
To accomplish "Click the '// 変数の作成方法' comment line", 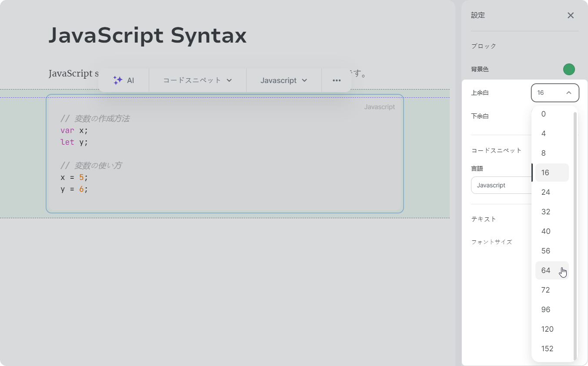I will [x=95, y=119].
